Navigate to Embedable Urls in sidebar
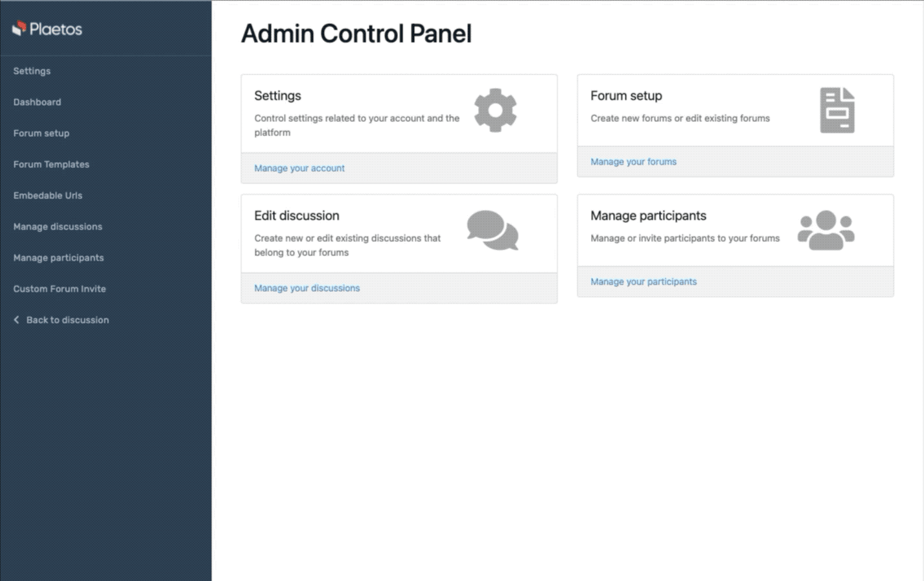924x581 pixels. 47,196
